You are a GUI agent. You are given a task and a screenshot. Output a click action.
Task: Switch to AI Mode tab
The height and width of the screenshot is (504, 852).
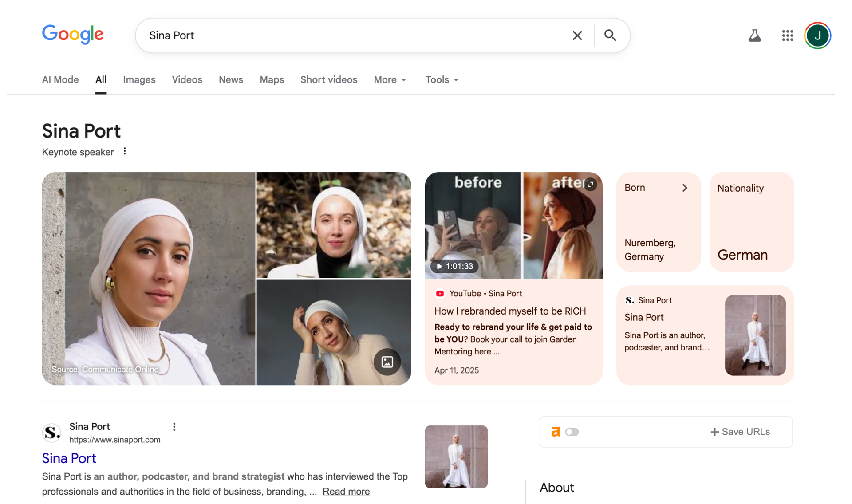pyautogui.click(x=60, y=80)
